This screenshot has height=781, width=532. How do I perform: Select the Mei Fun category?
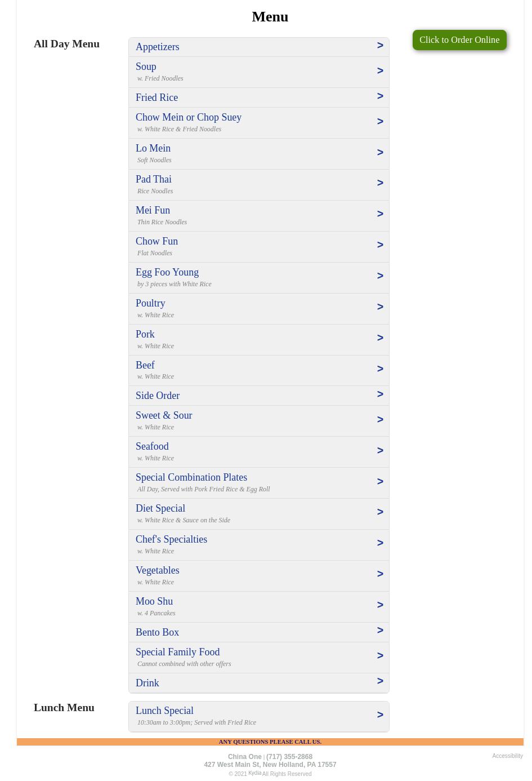click(x=153, y=210)
